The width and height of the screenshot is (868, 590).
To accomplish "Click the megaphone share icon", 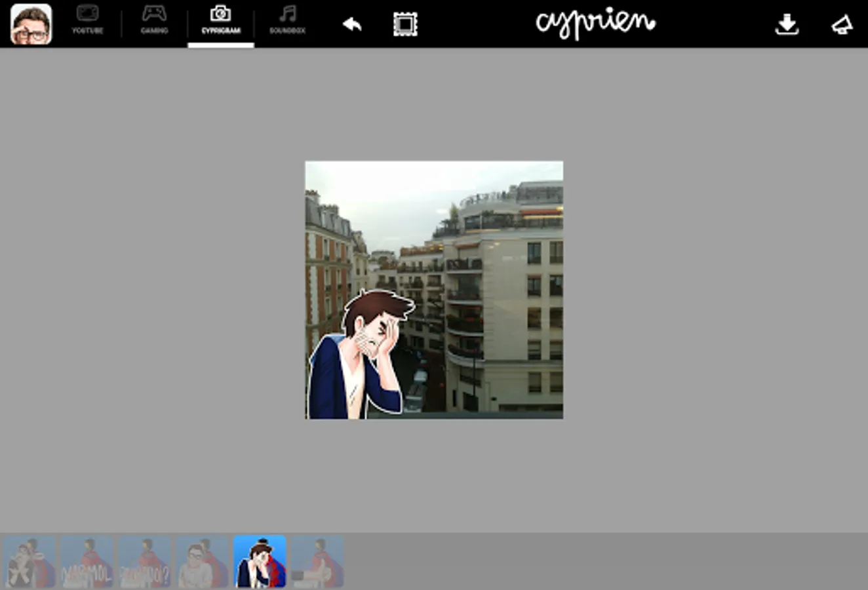I will pyautogui.click(x=842, y=25).
